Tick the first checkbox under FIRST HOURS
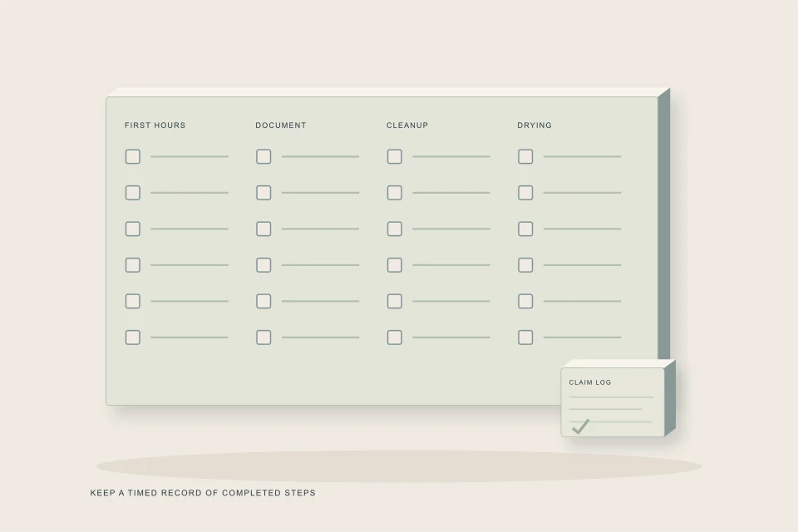 (133, 156)
